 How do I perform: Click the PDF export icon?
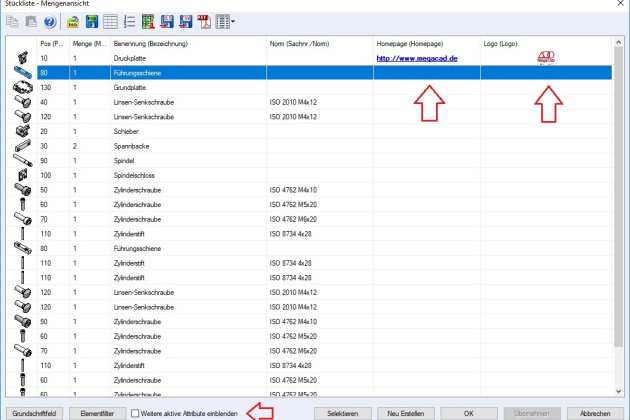(203, 22)
